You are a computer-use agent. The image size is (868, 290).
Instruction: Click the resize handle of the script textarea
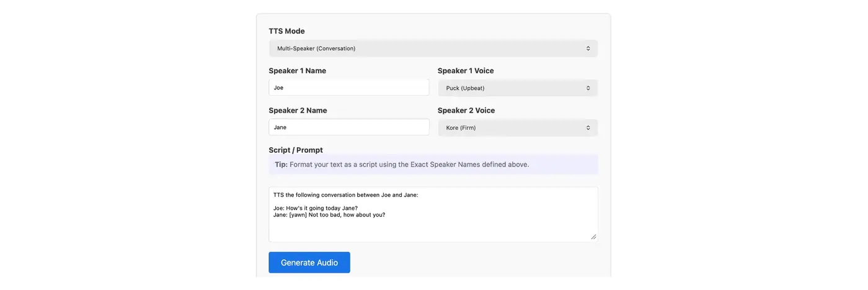click(x=593, y=237)
